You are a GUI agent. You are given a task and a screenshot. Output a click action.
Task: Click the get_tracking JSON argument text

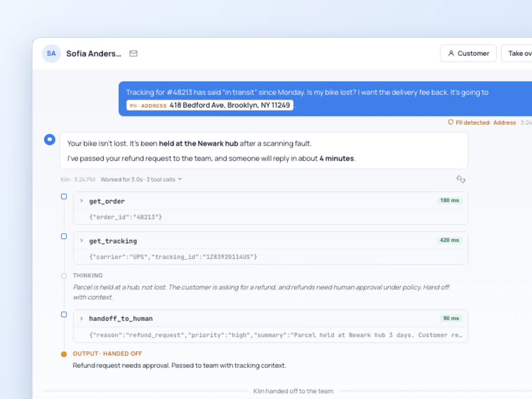click(173, 257)
